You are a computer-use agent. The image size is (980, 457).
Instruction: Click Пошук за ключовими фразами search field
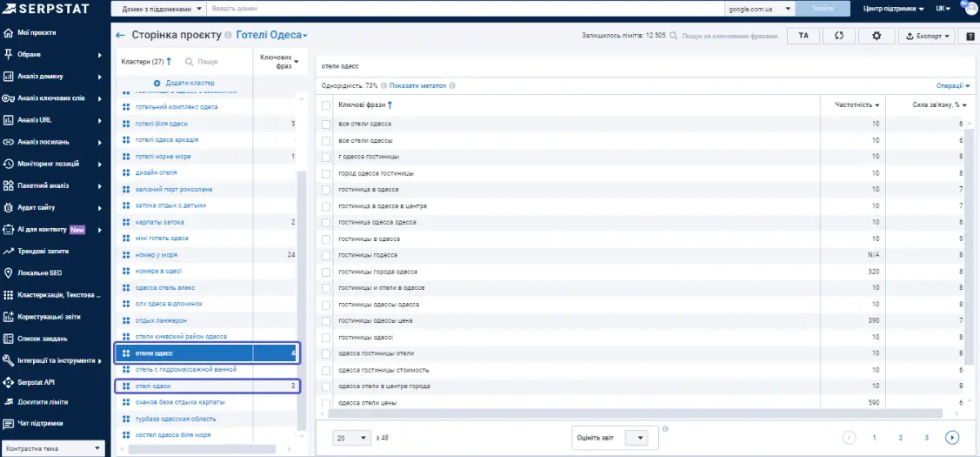[x=730, y=37]
